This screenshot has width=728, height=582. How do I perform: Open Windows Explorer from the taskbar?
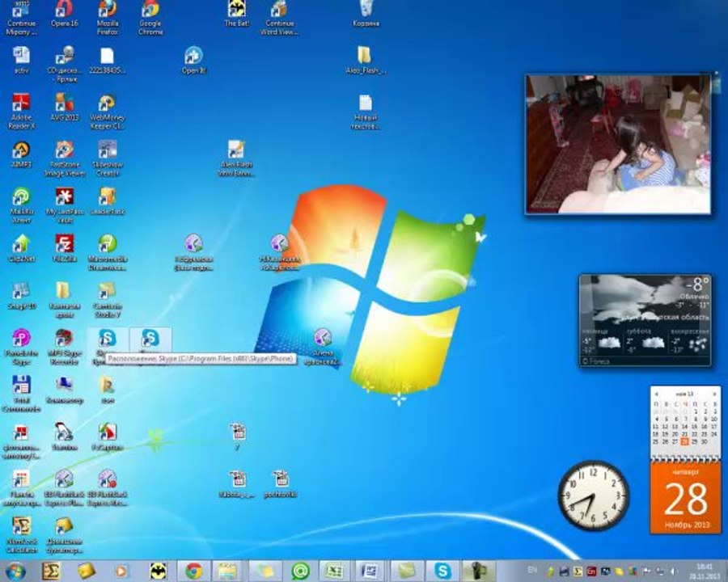point(227,571)
